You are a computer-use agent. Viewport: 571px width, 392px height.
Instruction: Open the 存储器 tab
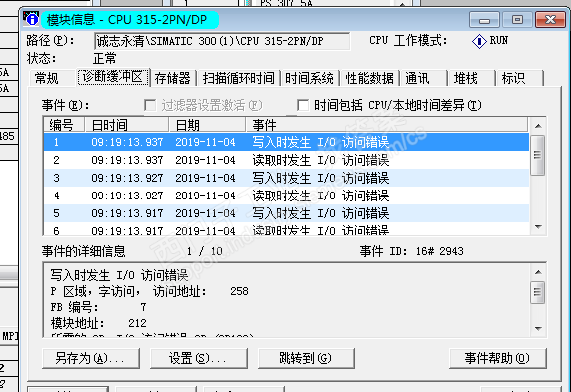click(x=173, y=78)
